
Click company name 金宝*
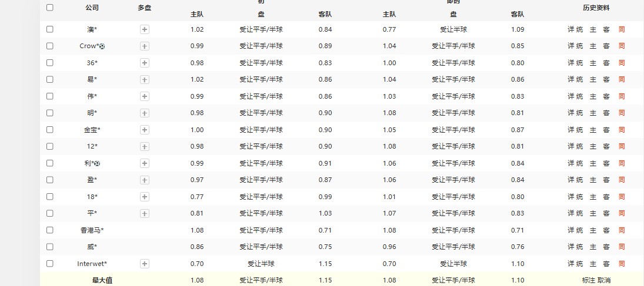pyautogui.click(x=92, y=130)
